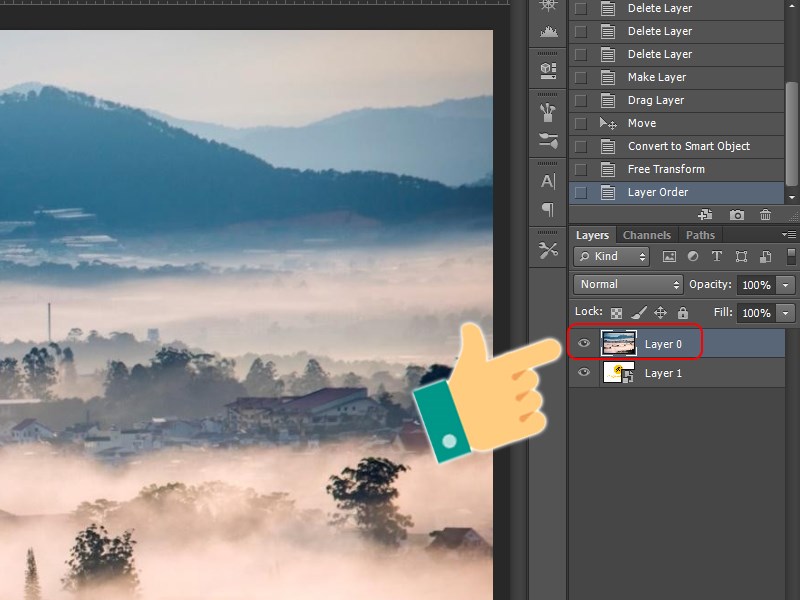Toggle the layer filtering switch
The image size is (800, 600).
click(x=791, y=257)
